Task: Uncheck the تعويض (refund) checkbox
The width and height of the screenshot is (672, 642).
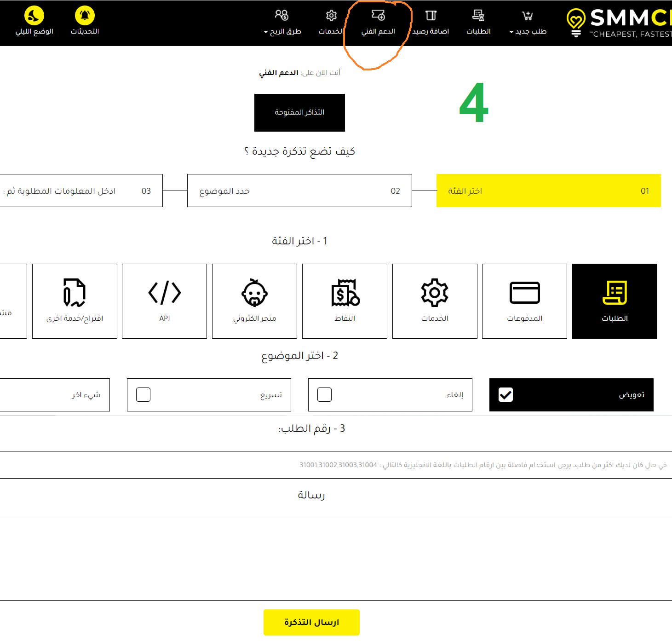Action: point(505,395)
